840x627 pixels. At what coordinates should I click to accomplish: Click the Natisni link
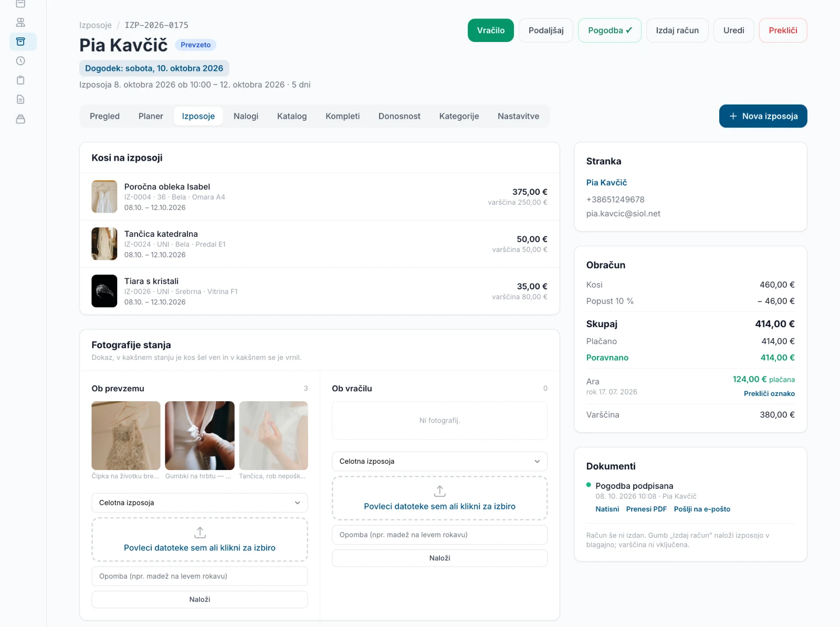[607, 509]
